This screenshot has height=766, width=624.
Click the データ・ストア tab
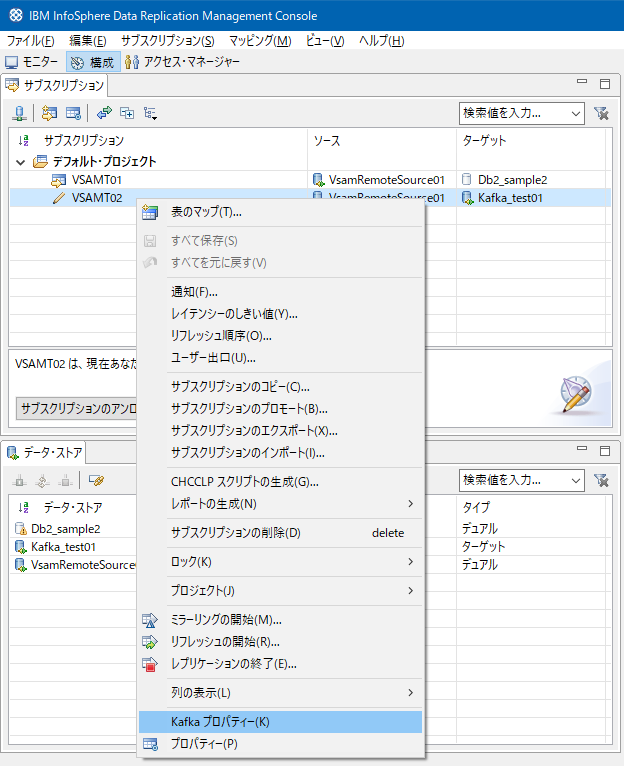44,453
